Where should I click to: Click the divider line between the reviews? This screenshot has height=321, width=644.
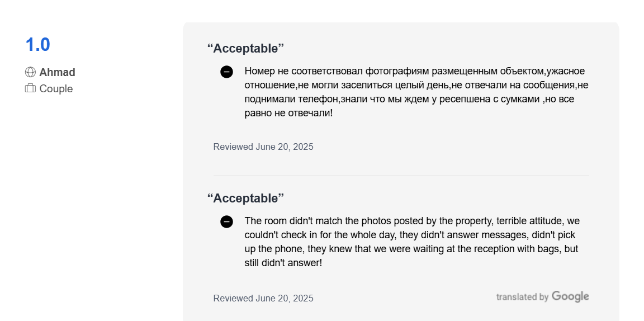[401, 176]
